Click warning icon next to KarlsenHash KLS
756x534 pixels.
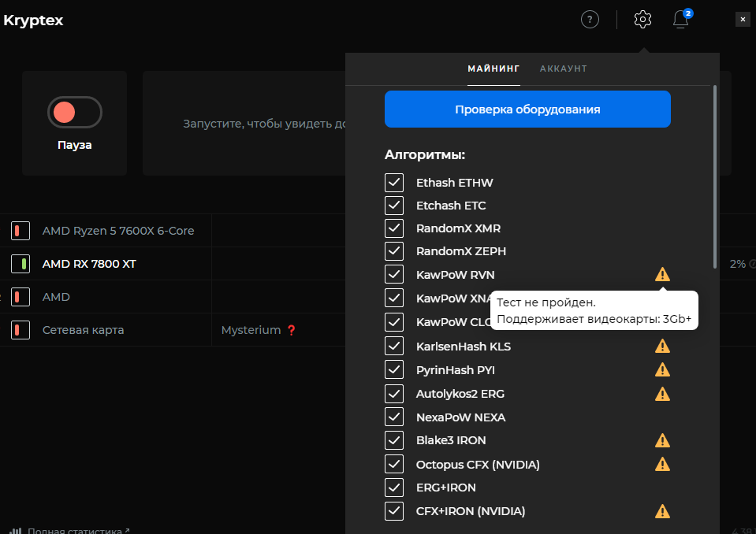(x=662, y=346)
